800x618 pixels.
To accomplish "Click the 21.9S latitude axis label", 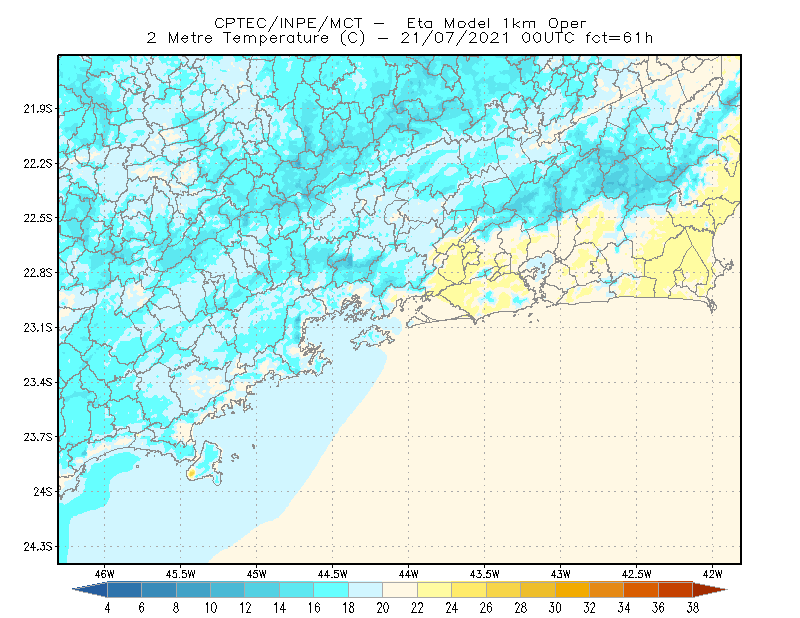I will pos(37,109).
